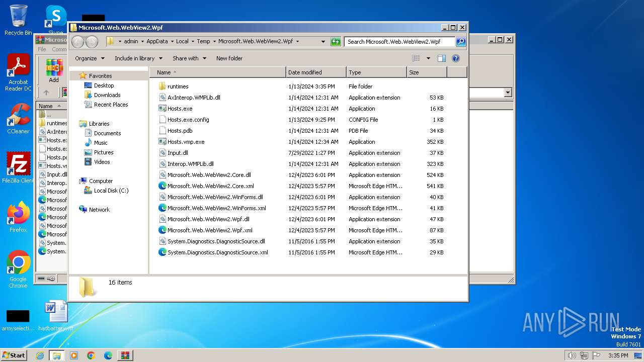Select Recent Places in navigation pane
Screen dimensions: 644x362
(111, 105)
